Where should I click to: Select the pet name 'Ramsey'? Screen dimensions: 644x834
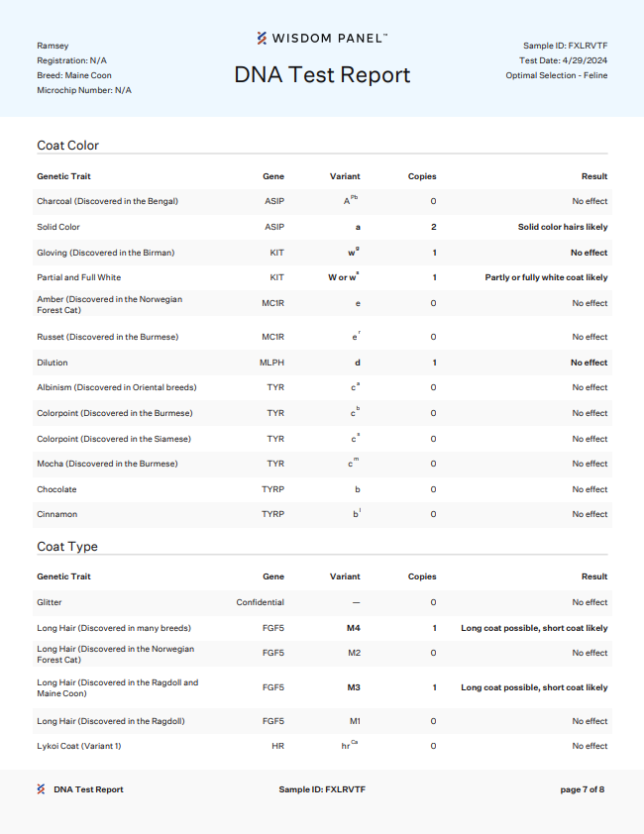click(53, 46)
